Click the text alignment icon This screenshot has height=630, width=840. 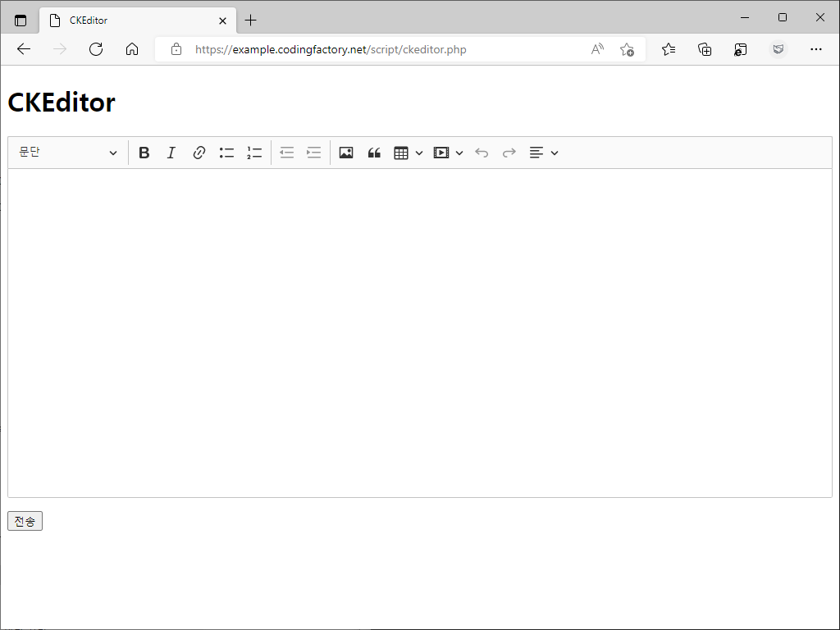click(x=536, y=153)
